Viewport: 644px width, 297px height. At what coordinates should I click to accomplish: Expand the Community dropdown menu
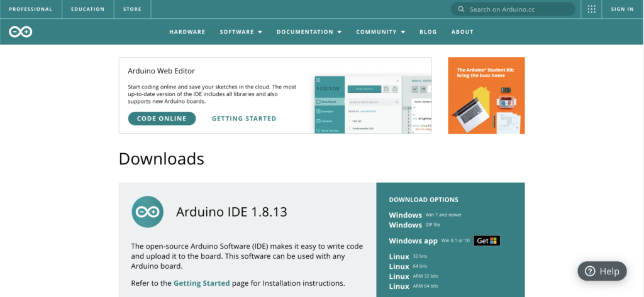380,32
